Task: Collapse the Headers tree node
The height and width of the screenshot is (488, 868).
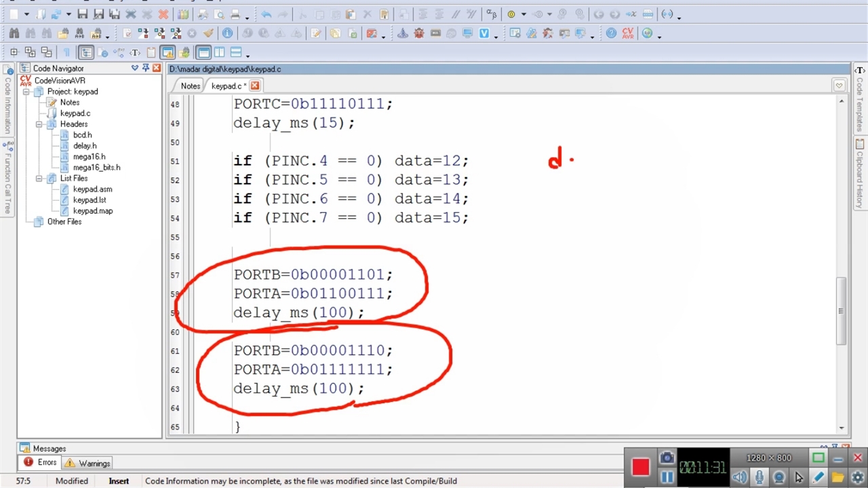Action: [40, 124]
